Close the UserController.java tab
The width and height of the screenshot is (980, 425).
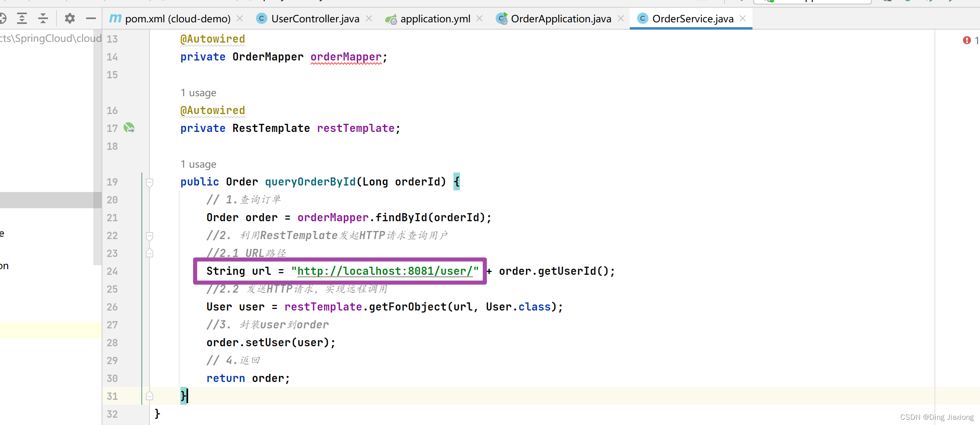point(369,19)
